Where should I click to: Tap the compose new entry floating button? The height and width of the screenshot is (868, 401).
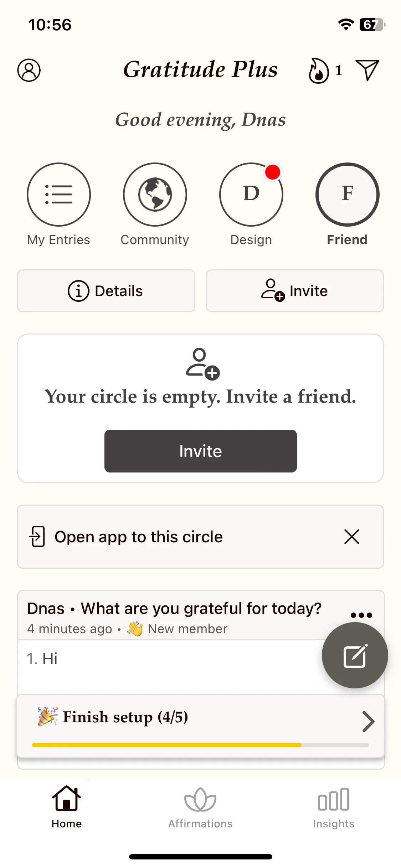[x=355, y=655]
